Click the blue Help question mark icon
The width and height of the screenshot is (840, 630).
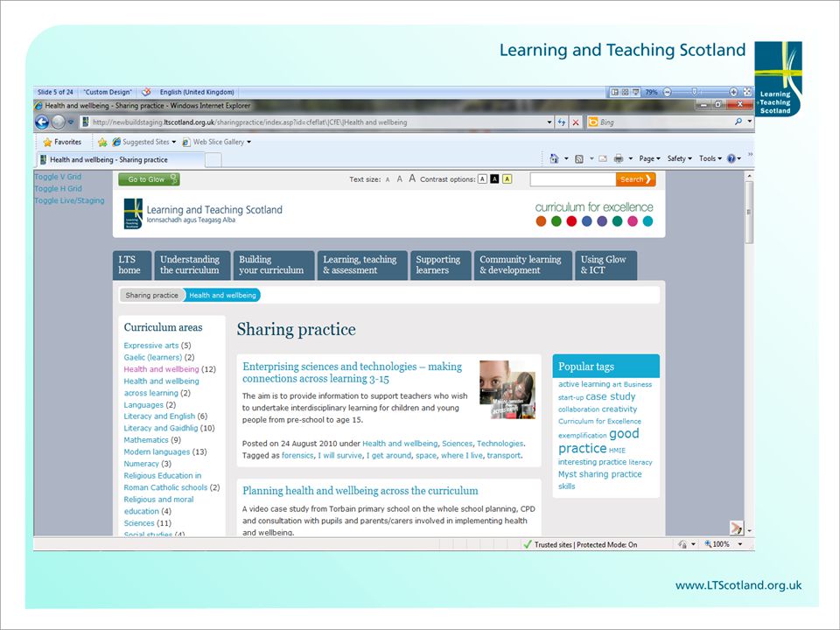pyautogui.click(x=731, y=158)
